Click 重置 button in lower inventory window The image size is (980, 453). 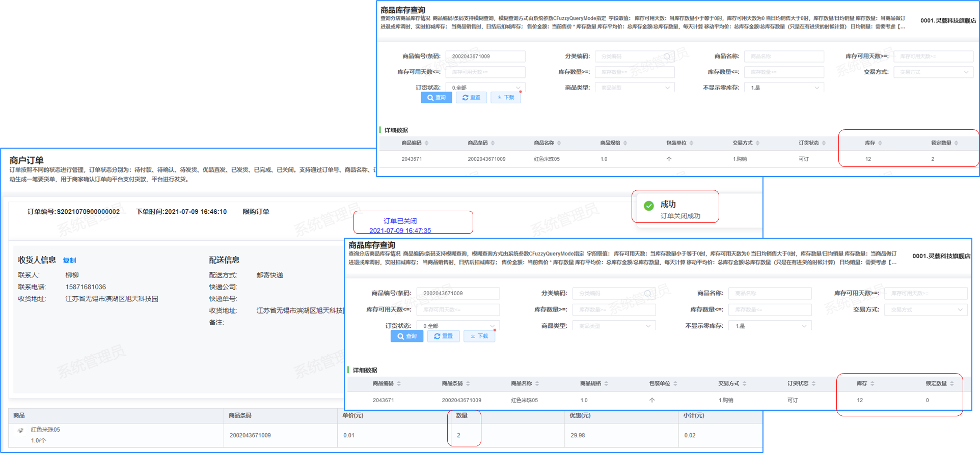click(444, 336)
